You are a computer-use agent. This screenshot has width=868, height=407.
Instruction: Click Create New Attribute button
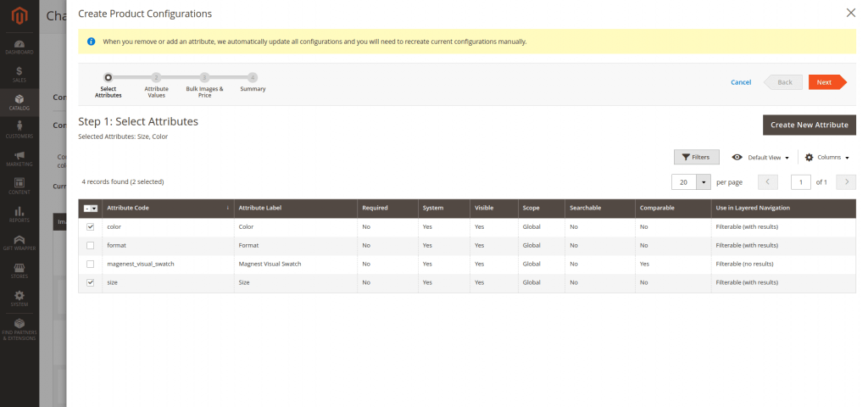[x=809, y=125]
